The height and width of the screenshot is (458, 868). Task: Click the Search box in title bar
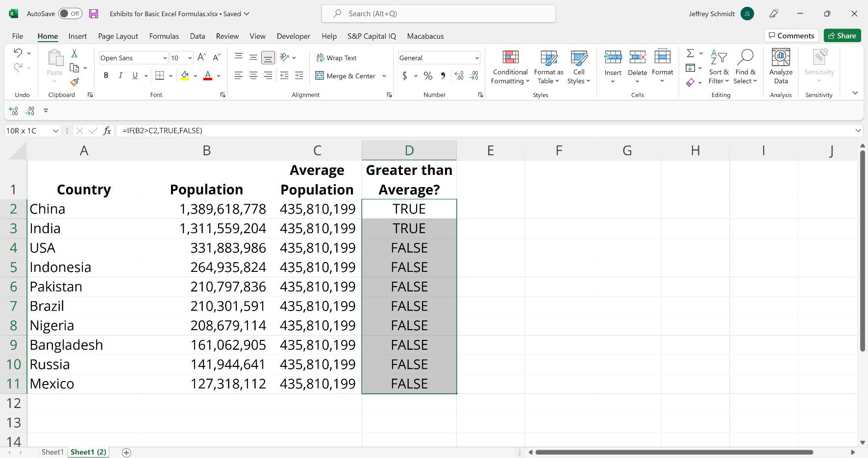[438, 14]
